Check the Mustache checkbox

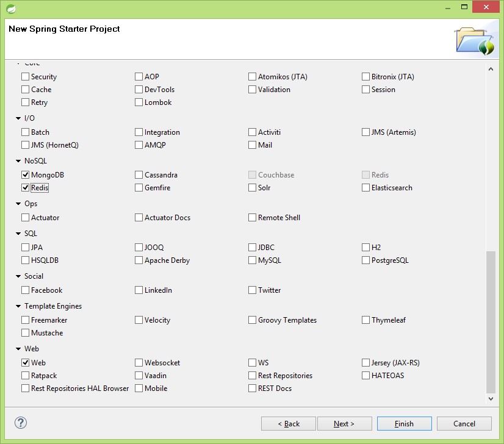[x=25, y=333]
